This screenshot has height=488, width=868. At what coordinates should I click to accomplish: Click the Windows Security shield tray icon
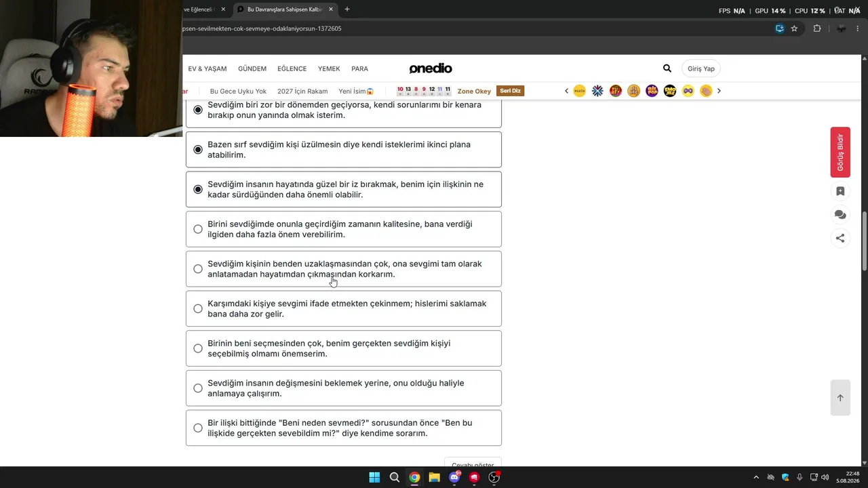pyautogui.click(x=785, y=477)
